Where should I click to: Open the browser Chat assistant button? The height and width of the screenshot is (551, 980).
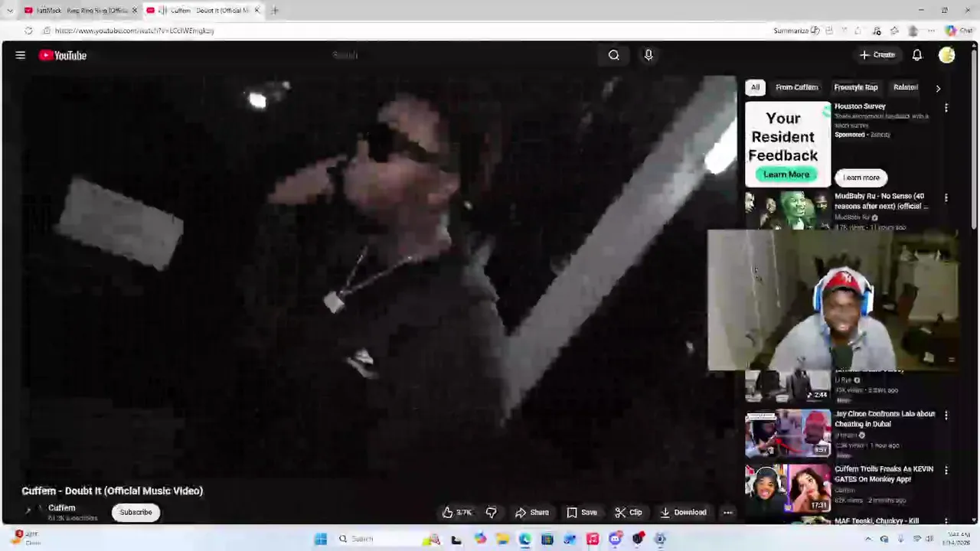[x=959, y=31]
